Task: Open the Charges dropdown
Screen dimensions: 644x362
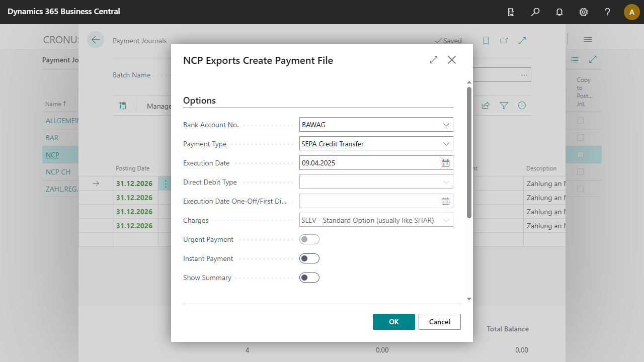Action: click(446, 220)
